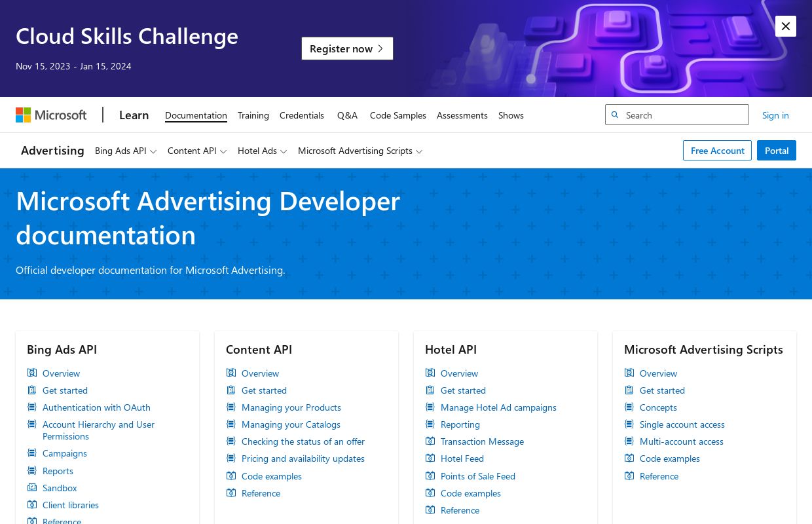Open Credentials in the top nav
Screen dimensions: 812x524
302,115
